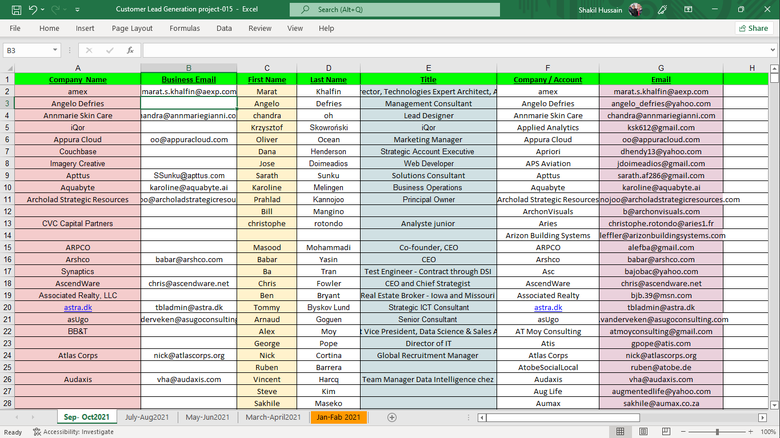This screenshot has width=780, height=438.
Task: Open the Review ribbon tab
Action: coord(260,28)
